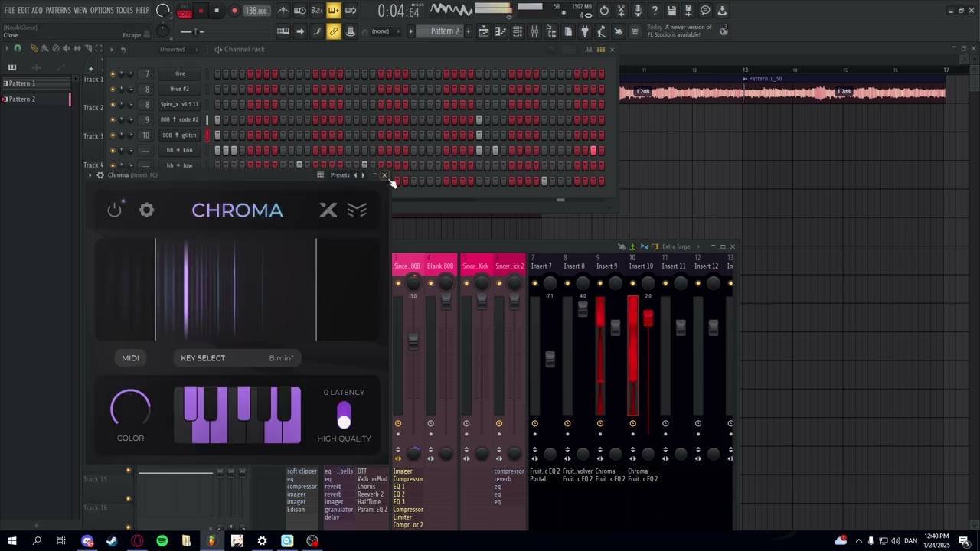Toggle the 0 Latency / High Quality switch

(x=344, y=416)
